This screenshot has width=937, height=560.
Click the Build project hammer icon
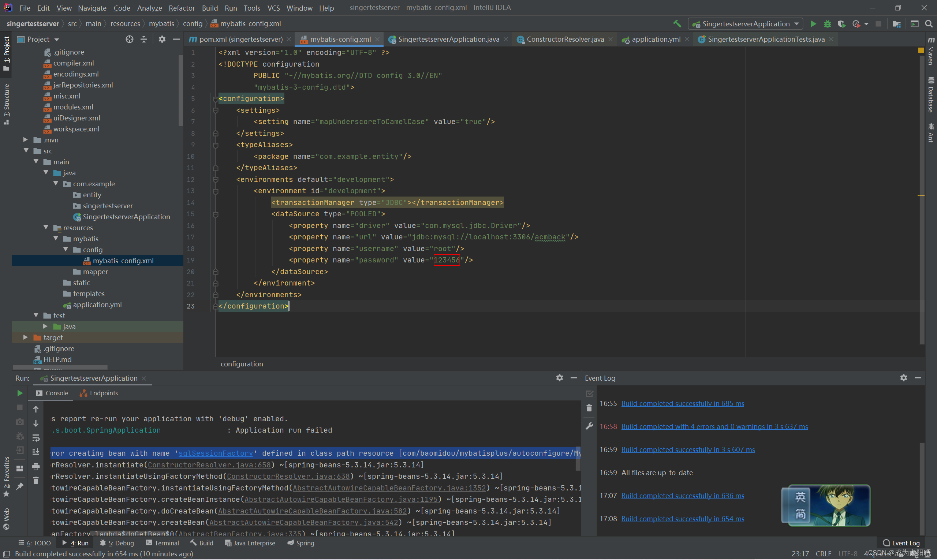point(677,24)
